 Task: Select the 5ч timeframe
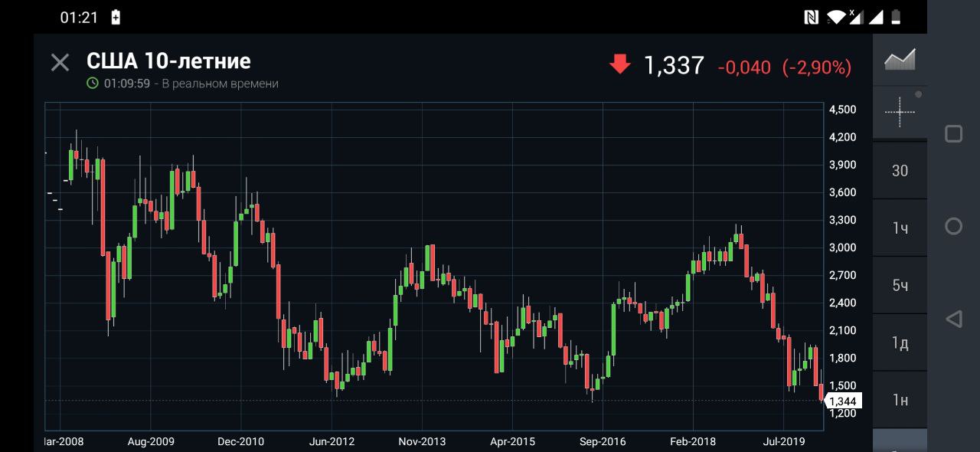coord(900,285)
